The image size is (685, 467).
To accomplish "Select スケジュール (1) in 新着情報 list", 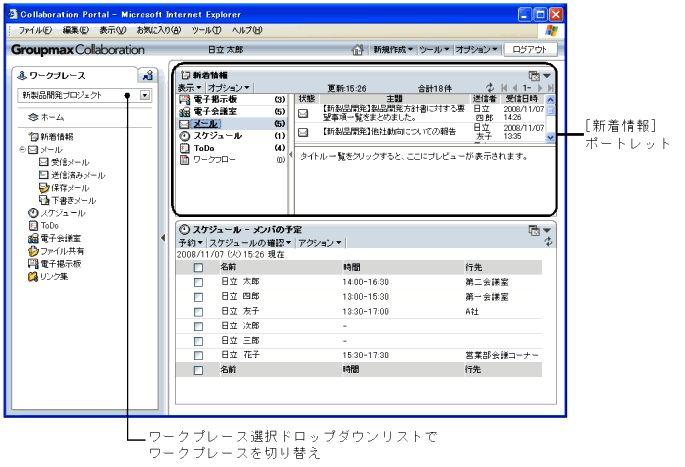I will pos(232,136).
